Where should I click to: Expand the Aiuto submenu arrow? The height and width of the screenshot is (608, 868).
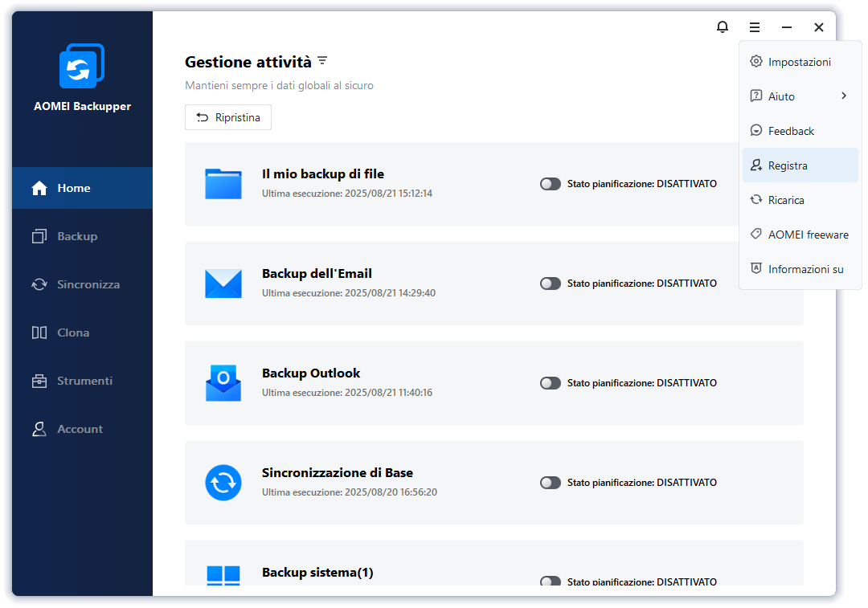point(844,96)
